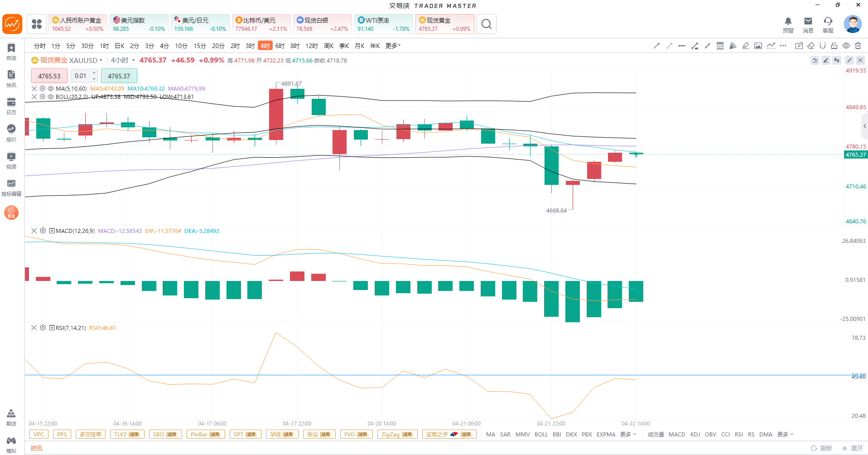868x455 pixels.
Task: Open the 快讯 news flash sidebar icon
Action: tap(11, 78)
